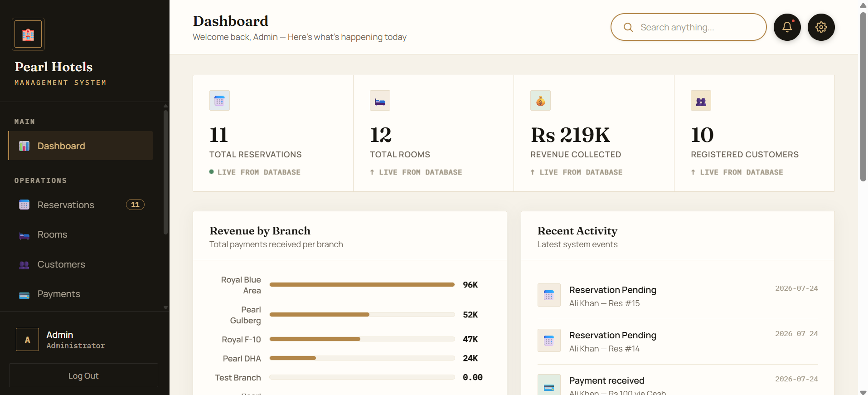Focus the Search anything field
The height and width of the screenshot is (395, 868).
click(689, 27)
